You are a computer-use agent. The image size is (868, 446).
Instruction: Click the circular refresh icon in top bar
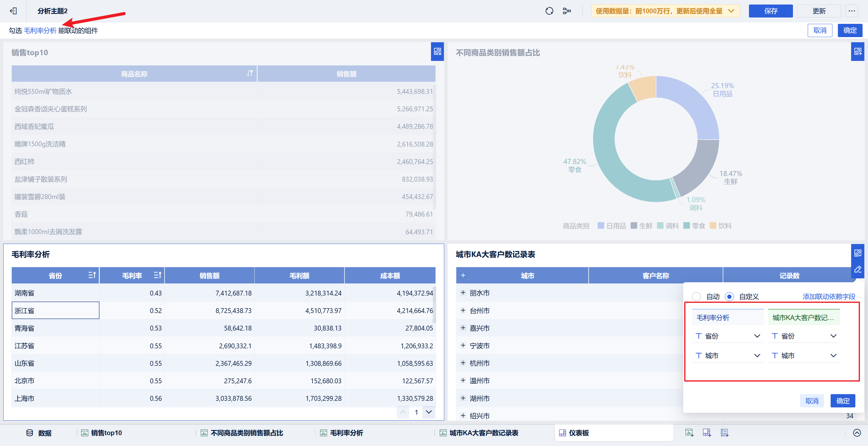[549, 11]
